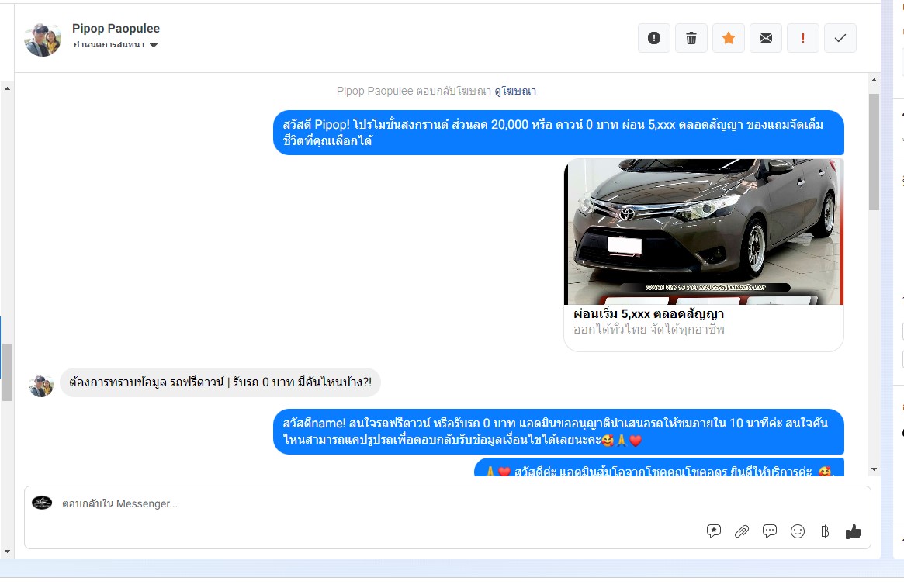Click the sender avatar beside customer message

pyautogui.click(x=41, y=386)
